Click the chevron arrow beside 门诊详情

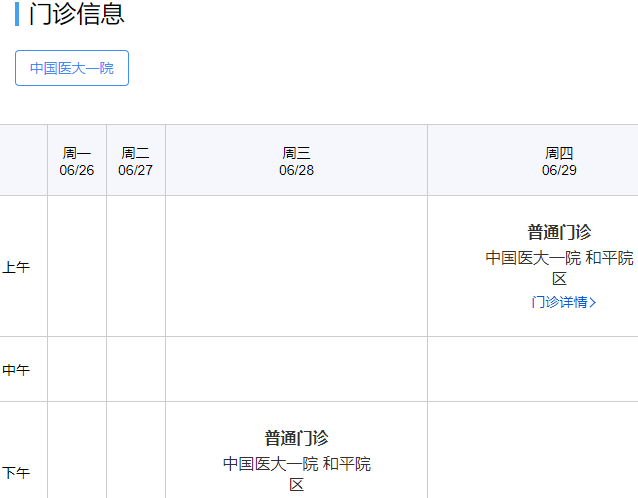(593, 302)
